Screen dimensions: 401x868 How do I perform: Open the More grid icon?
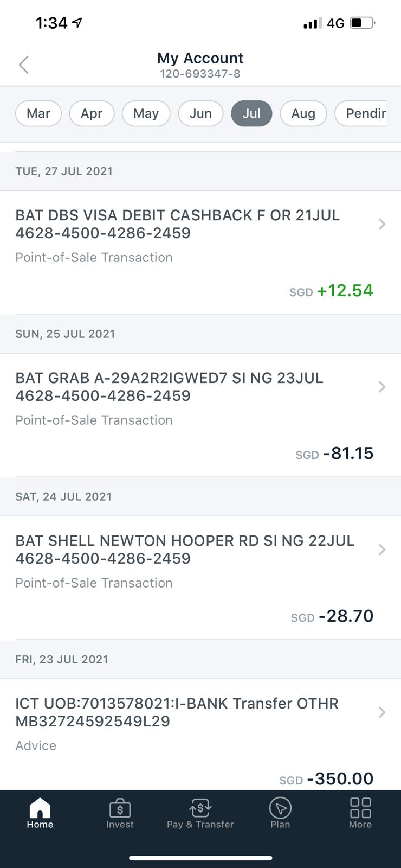pyautogui.click(x=360, y=808)
